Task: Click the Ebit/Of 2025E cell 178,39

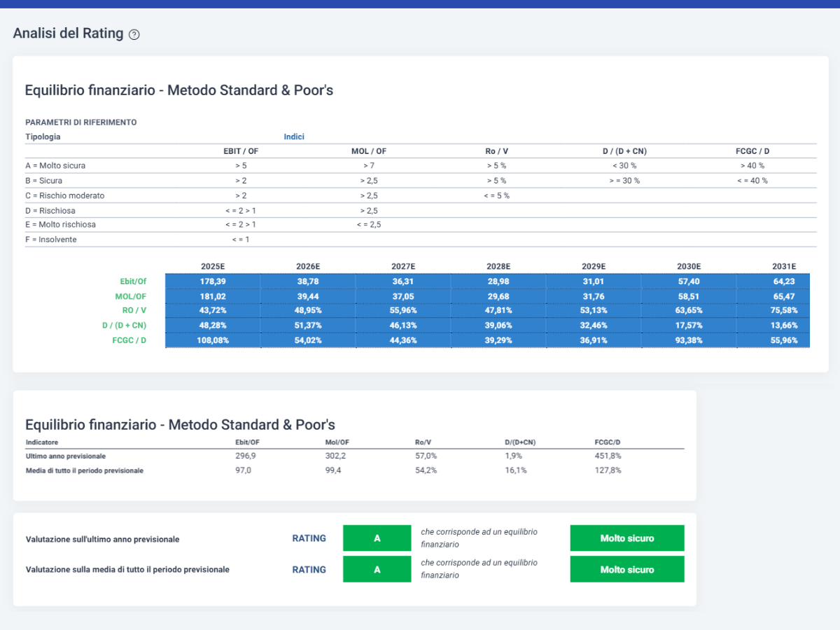Action: tap(213, 281)
